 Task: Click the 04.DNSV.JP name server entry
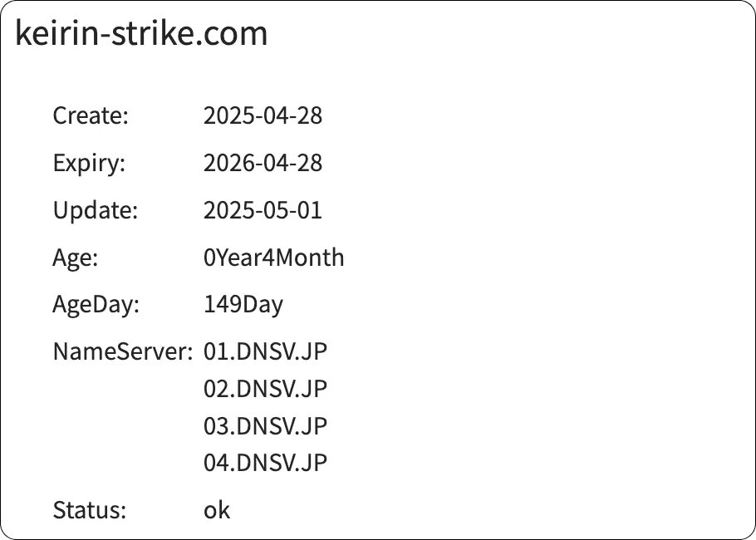266,463
